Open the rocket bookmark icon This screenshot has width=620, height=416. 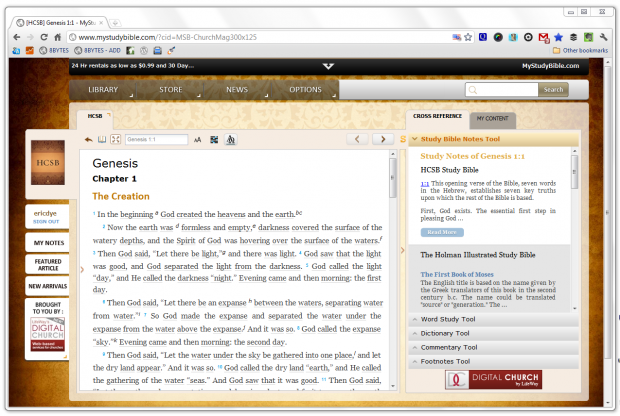[171, 50]
